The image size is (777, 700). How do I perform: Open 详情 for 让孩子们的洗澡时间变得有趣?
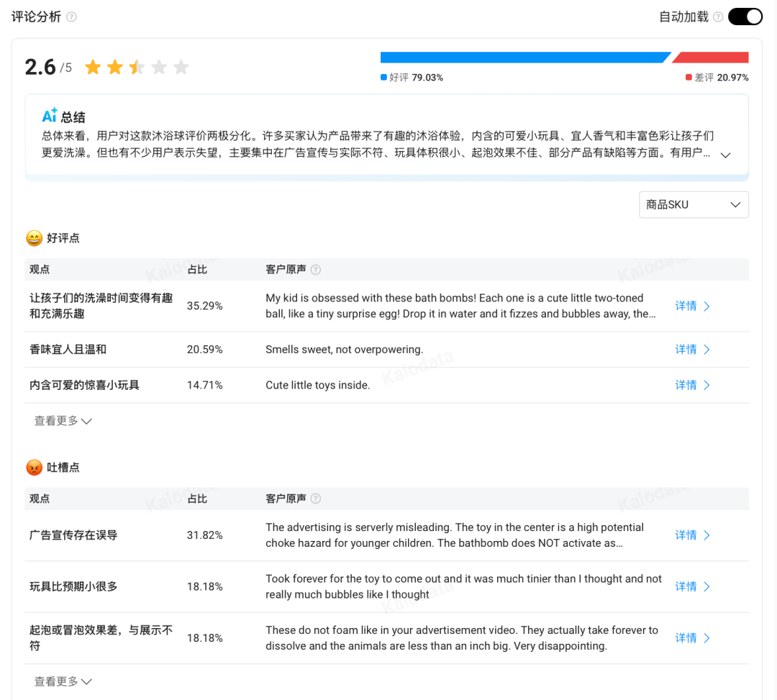tap(691, 305)
